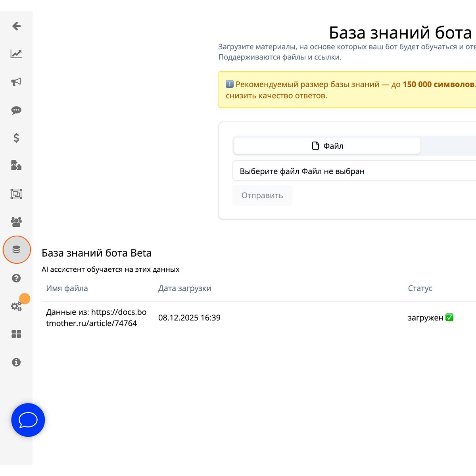Click the 08.12.2025 16:39 upload date cell
Image resolution: width=476 pixels, height=476 pixels.
189,318
